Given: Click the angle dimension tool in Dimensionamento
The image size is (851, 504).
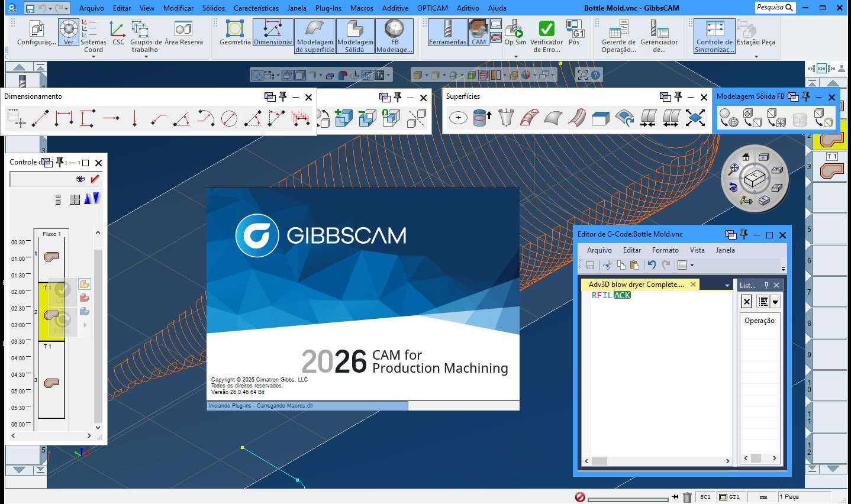Looking at the screenshot, I should (181, 119).
